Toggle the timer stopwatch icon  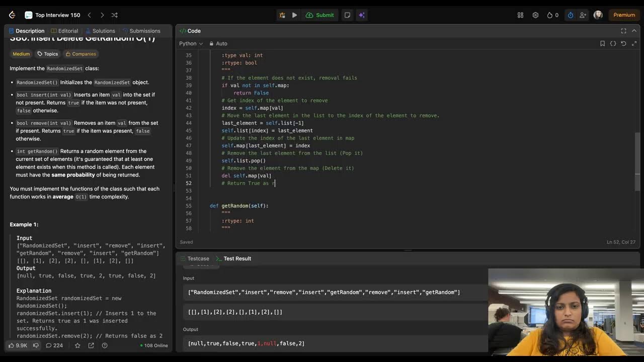click(570, 15)
